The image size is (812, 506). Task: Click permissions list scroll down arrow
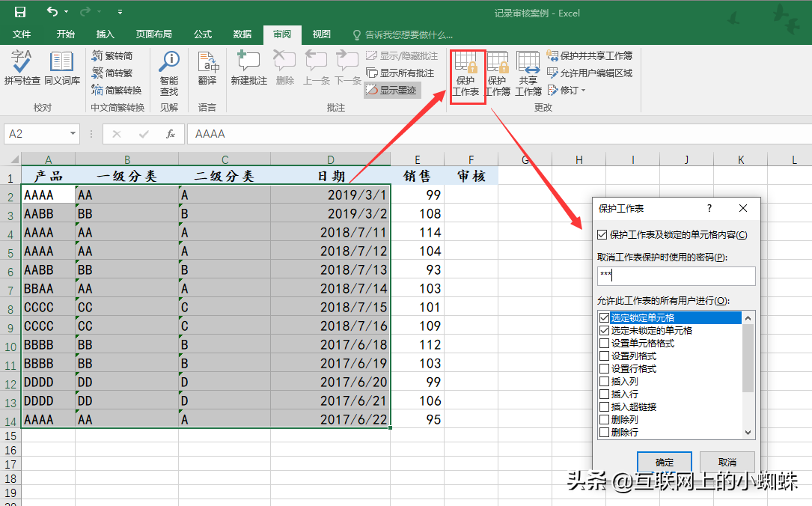(x=748, y=433)
